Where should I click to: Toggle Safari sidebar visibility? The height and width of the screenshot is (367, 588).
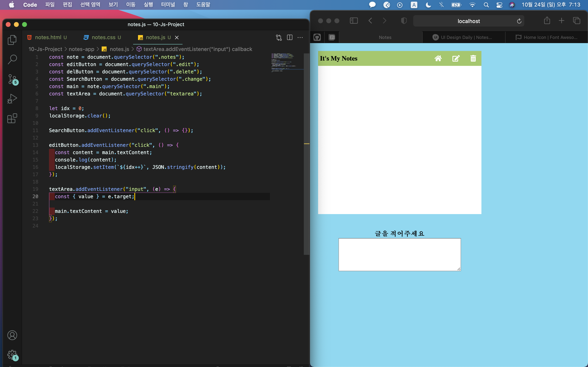coord(354,21)
